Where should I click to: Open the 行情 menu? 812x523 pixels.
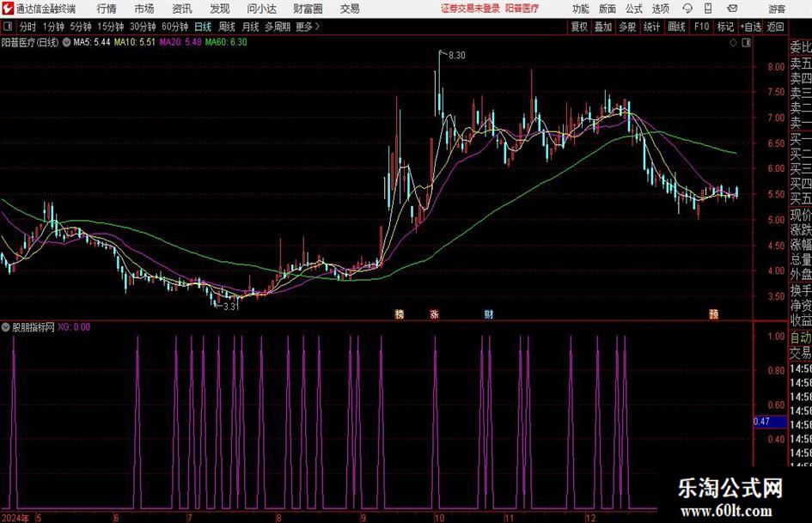point(107,9)
